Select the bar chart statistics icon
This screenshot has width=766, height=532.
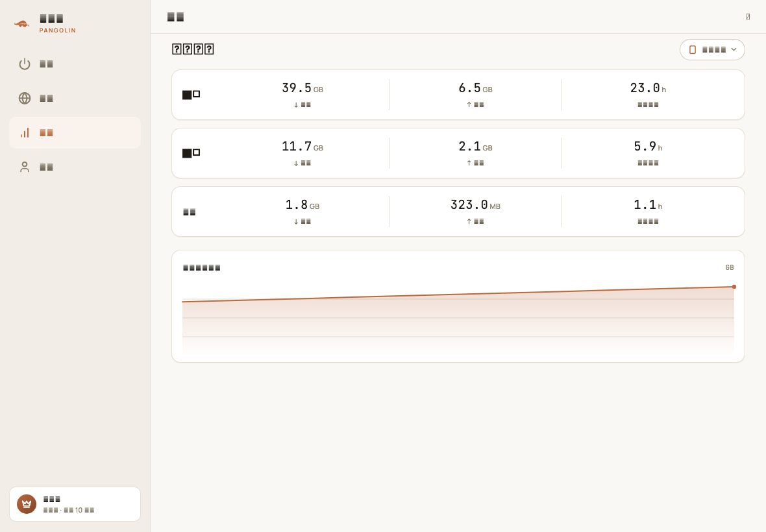pos(25,133)
